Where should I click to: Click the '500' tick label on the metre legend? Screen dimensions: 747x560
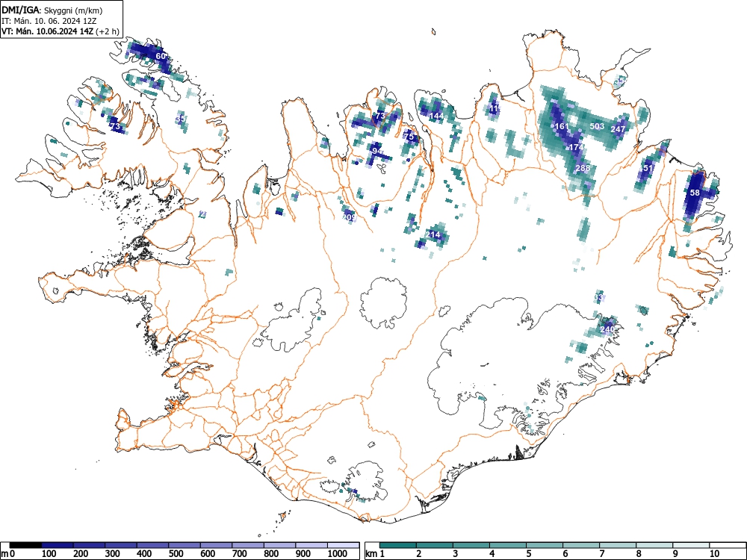(176, 553)
